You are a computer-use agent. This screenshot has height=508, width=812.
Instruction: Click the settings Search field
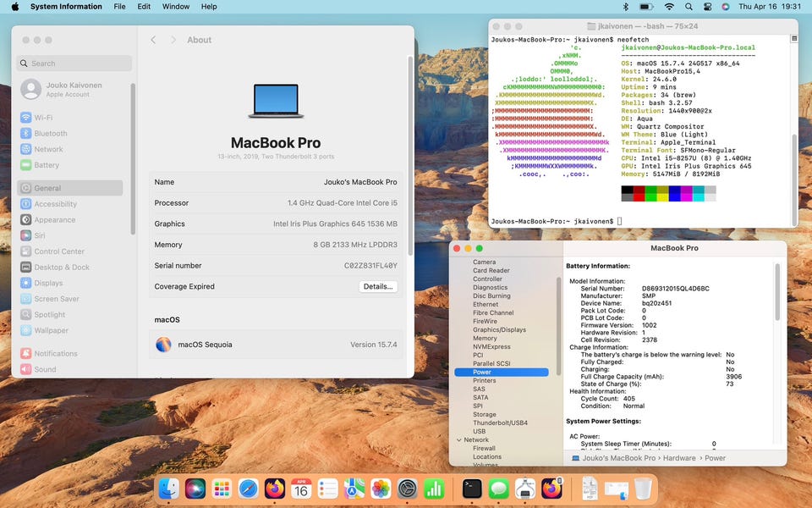(x=76, y=63)
